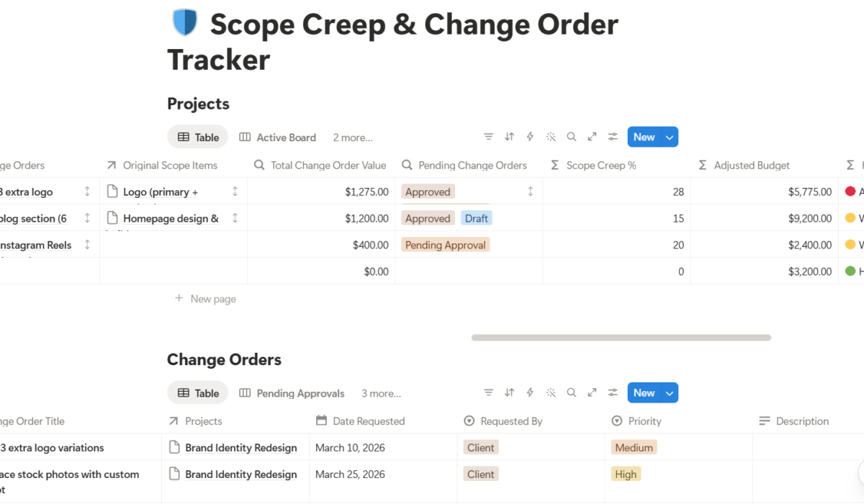
Task: Click the sort icon above the Projects table
Action: (510, 137)
